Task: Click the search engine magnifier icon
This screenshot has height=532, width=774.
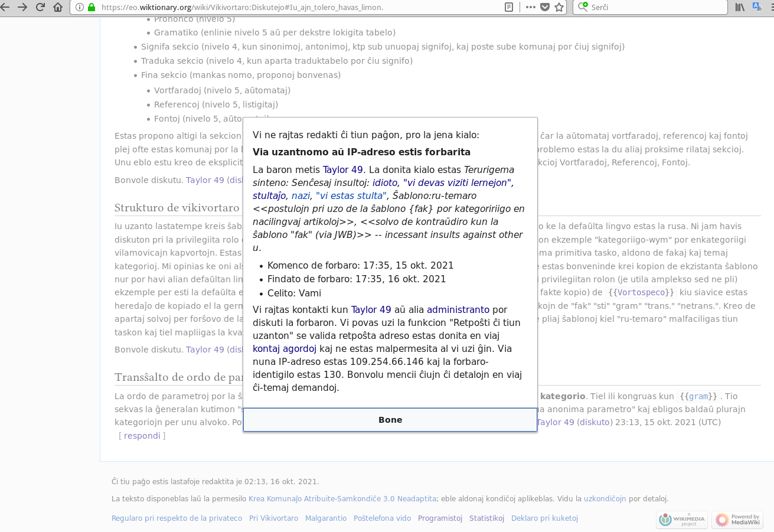Action: [583, 7]
